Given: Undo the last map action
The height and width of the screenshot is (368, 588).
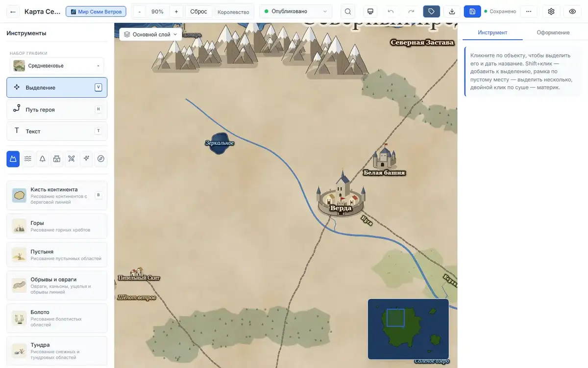Looking at the screenshot, I should click(391, 11).
